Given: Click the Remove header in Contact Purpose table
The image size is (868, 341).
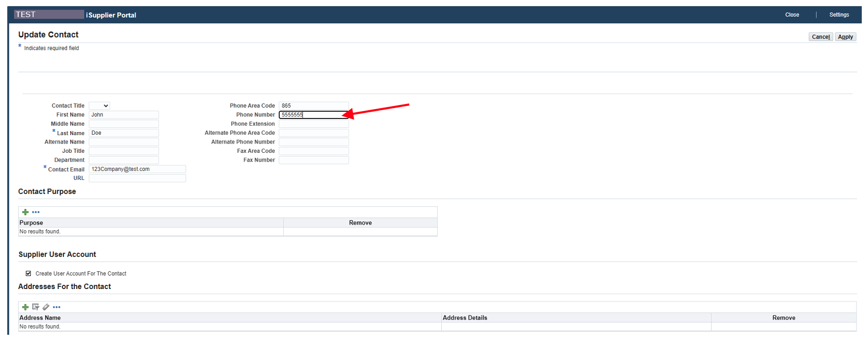Looking at the screenshot, I should pos(360,222).
